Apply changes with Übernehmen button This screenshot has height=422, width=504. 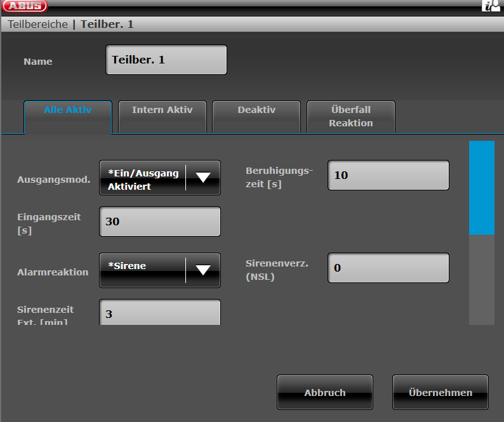click(x=440, y=392)
